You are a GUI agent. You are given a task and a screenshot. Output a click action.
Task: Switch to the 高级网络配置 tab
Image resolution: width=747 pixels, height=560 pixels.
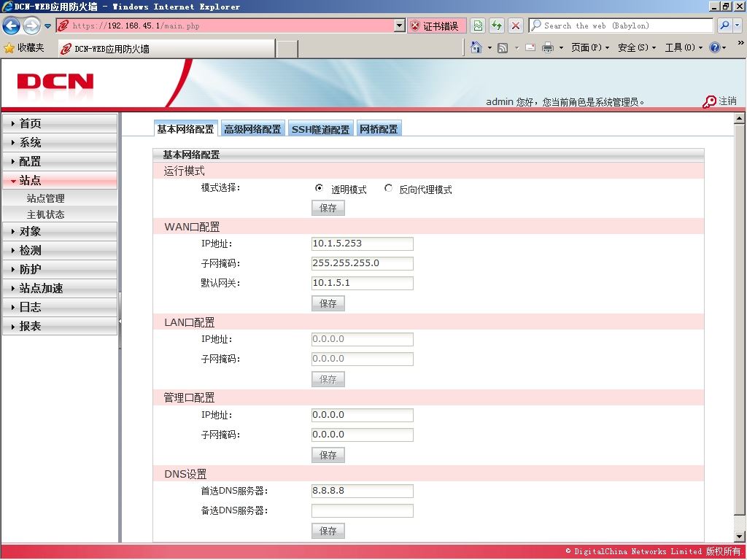[x=252, y=128]
